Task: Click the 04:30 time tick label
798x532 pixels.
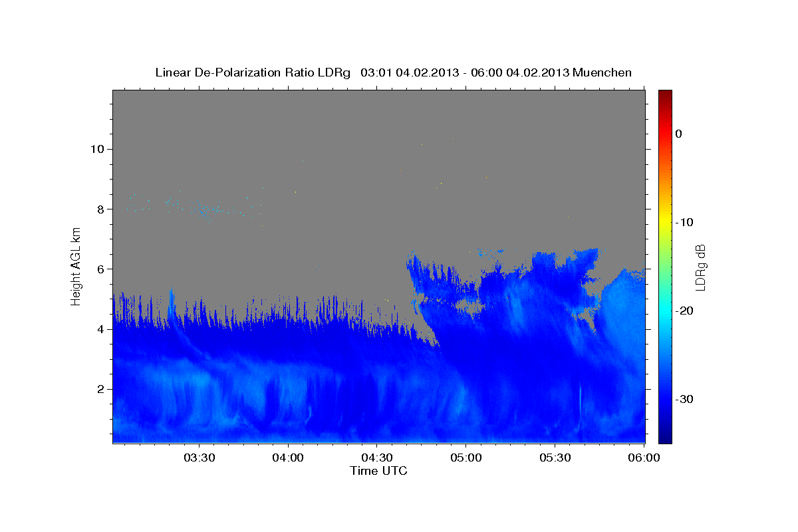Action: coord(377,458)
